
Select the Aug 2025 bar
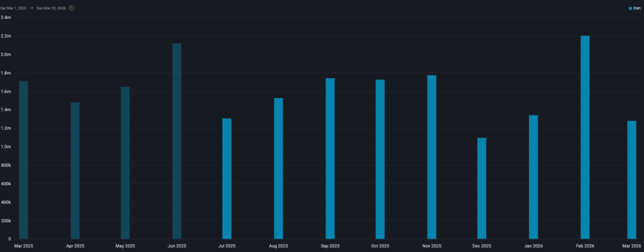coord(279,168)
